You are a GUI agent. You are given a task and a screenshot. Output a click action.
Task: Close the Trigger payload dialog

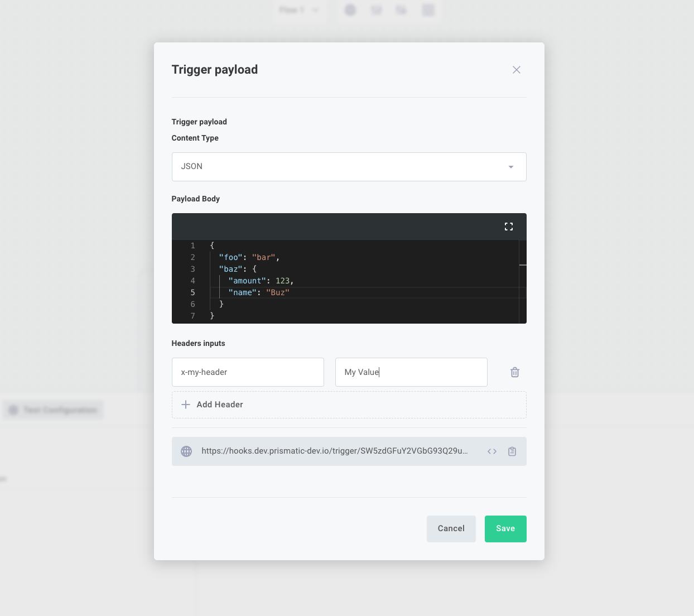516,69
